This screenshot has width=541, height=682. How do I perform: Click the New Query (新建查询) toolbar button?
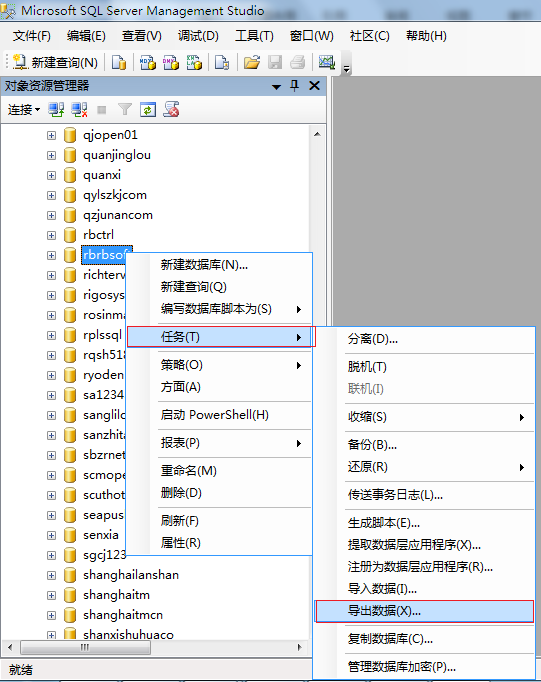coord(55,63)
